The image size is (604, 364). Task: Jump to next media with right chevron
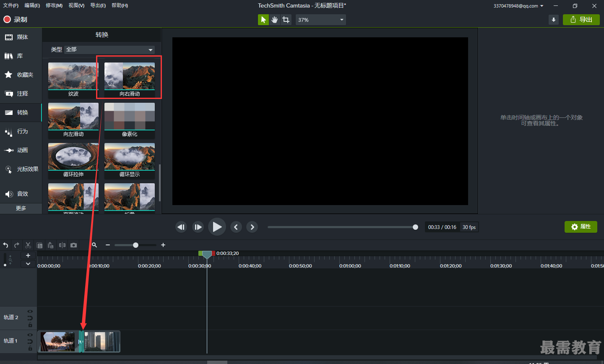252,227
